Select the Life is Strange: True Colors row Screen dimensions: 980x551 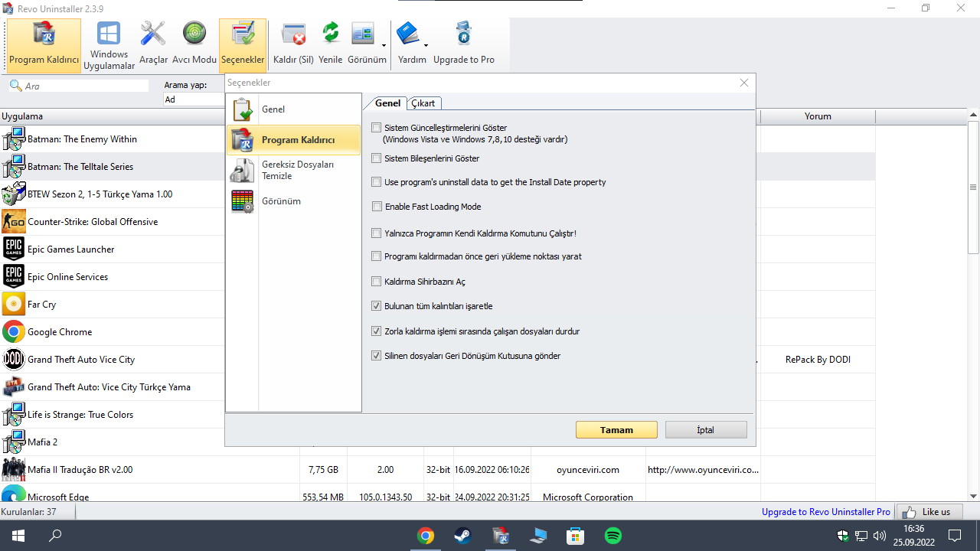click(112, 415)
